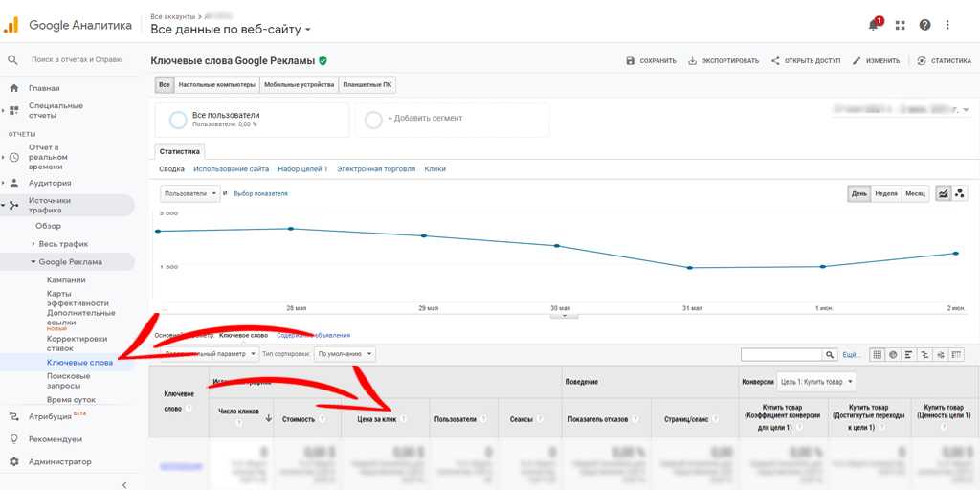Click the table search magnifier icon
Viewport: 980px width, 490px height.
830,354
